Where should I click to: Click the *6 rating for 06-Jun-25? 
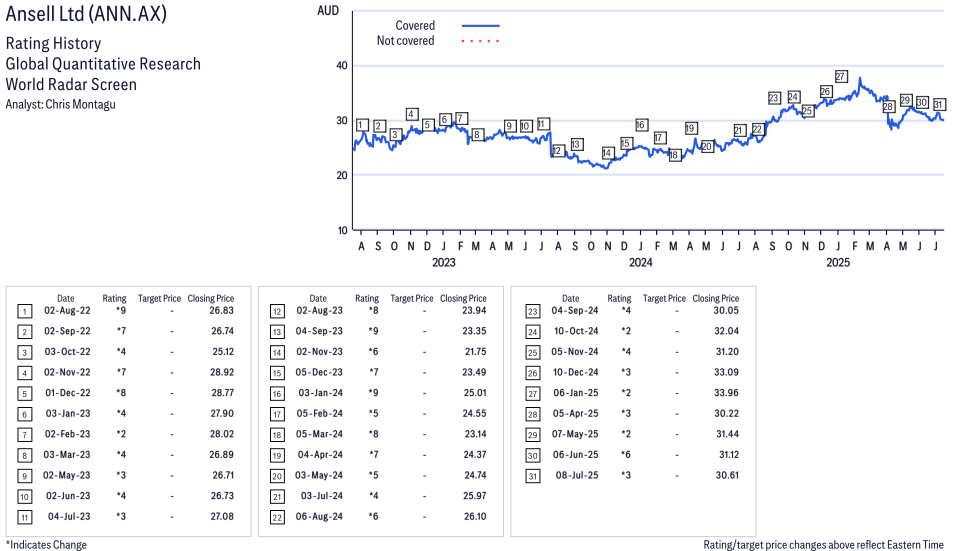pos(626,455)
